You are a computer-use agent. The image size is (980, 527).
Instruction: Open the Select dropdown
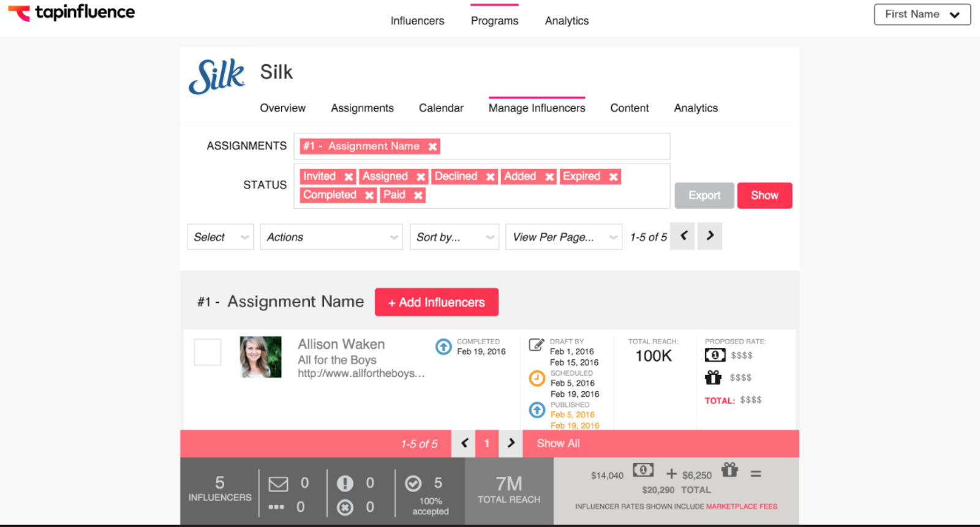click(x=221, y=237)
